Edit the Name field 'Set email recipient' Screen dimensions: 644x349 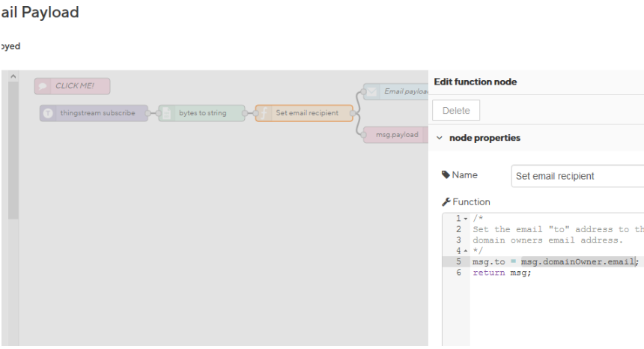(577, 176)
